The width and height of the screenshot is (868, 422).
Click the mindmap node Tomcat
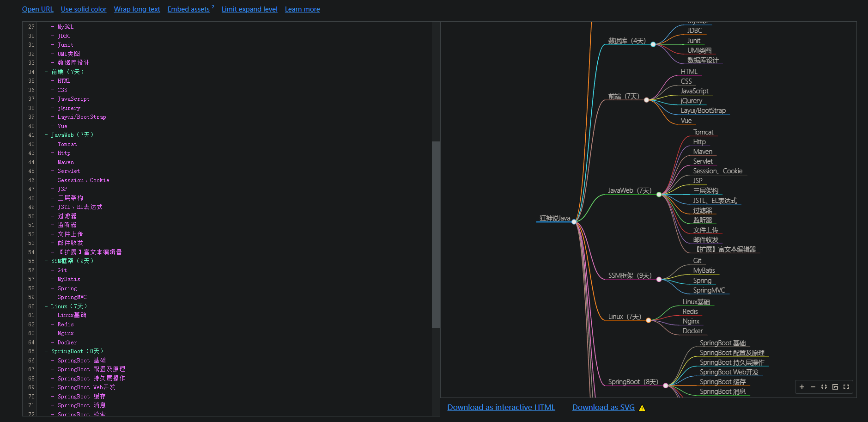703,132
